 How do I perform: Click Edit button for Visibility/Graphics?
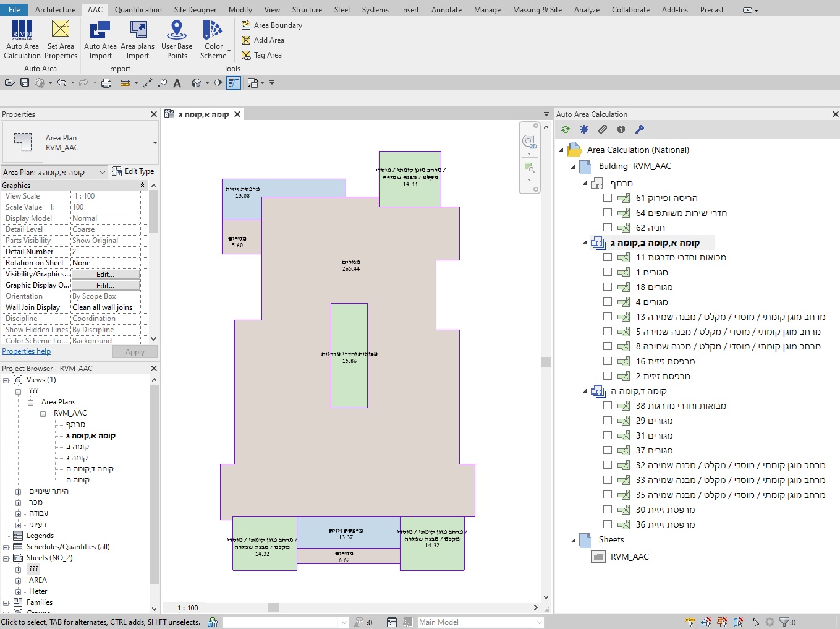tap(106, 274)
